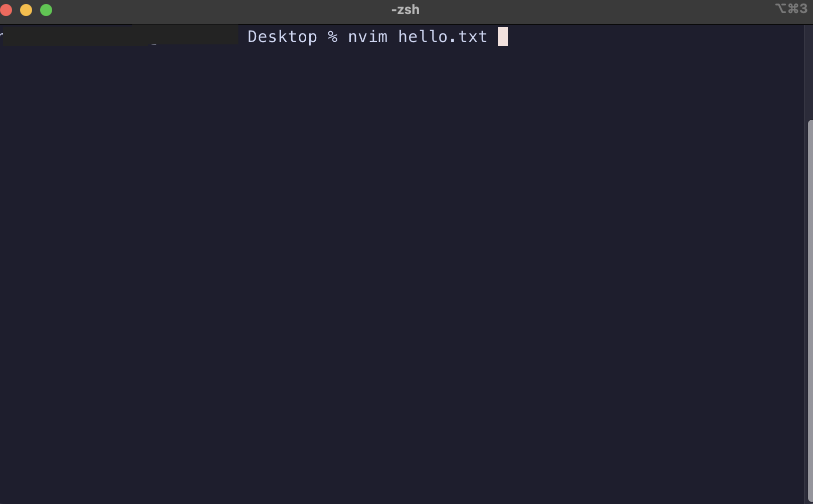Click the empty terminal area below the prompt
Image resolution: width=813 pixels, height=504 pixels.
(x=401, y=276)
